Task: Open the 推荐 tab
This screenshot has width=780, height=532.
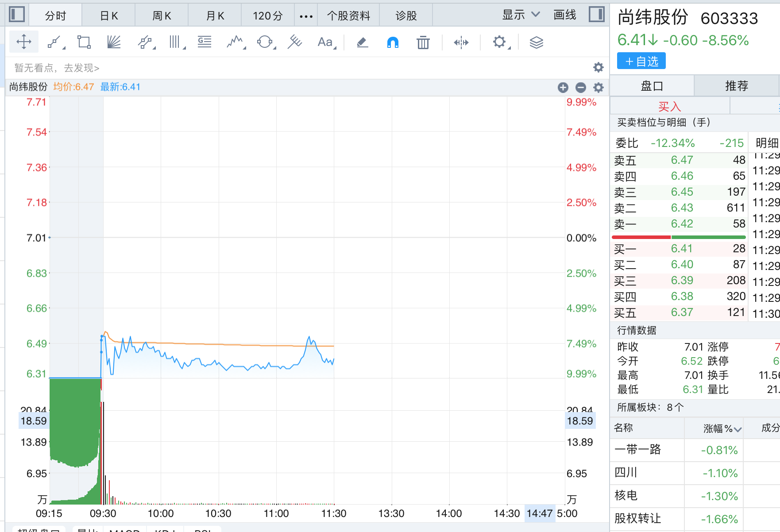Action: point(736,86)
